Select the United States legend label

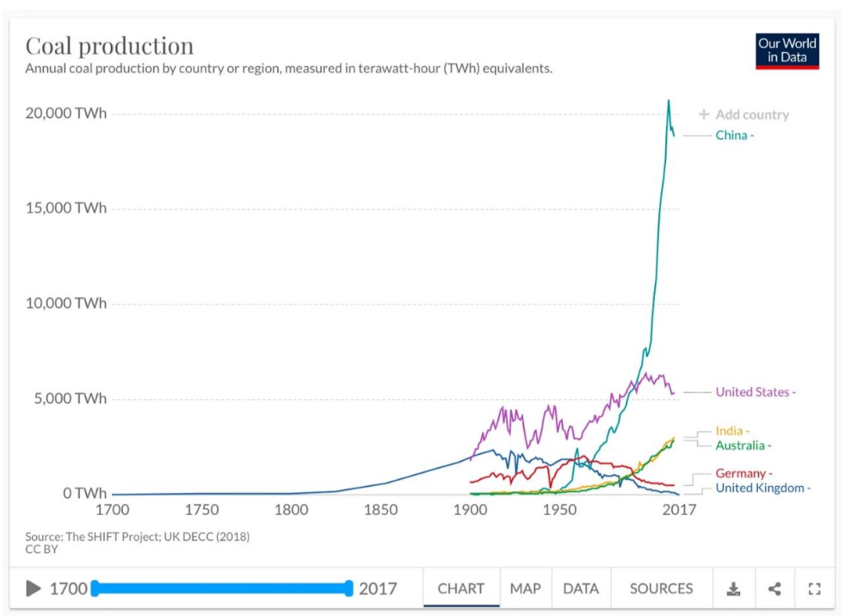[x=753, y=392]
